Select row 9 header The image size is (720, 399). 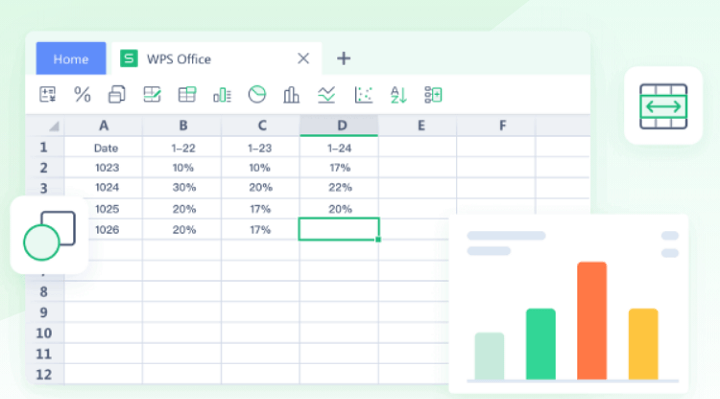pos(44,312)
